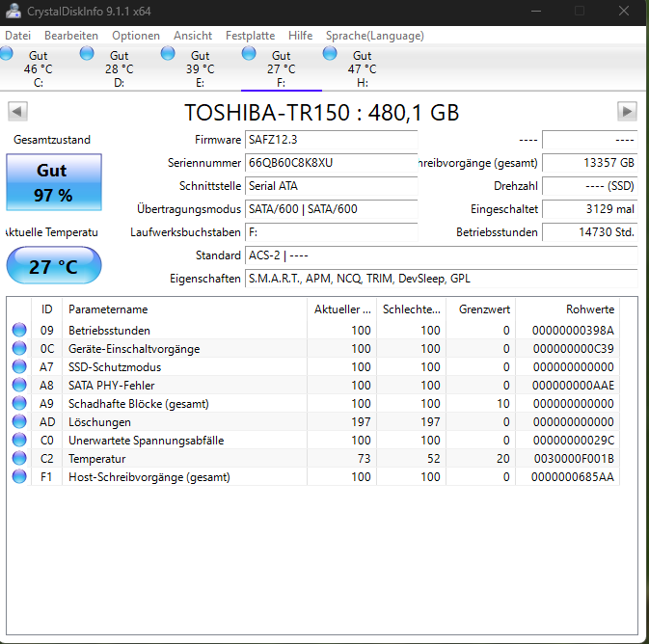Click the previous disk arrow button
Image resolution: width=649 pixels, height=644 pixels.
pyautogui.click(x=17, y=111)
